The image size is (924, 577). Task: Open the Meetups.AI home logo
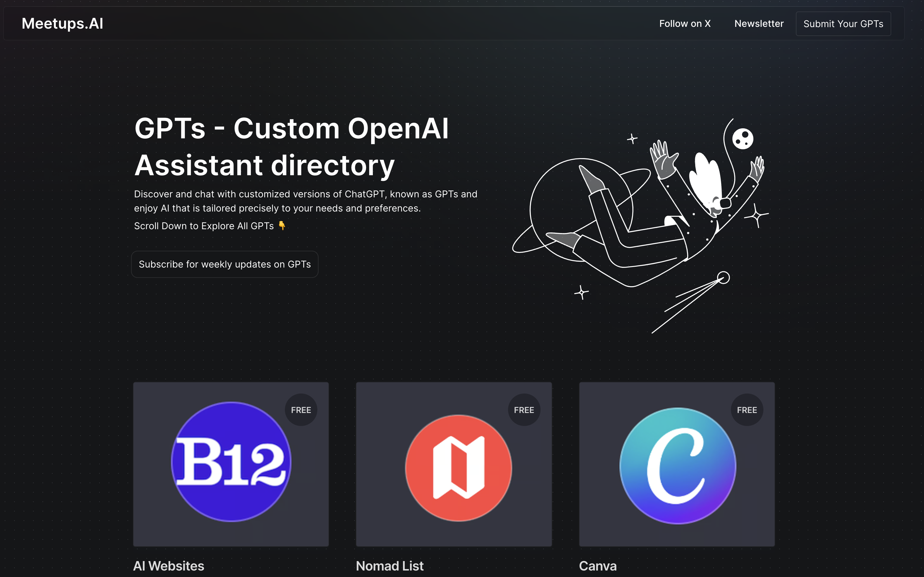pyautogui.click(x=62, y=24)
